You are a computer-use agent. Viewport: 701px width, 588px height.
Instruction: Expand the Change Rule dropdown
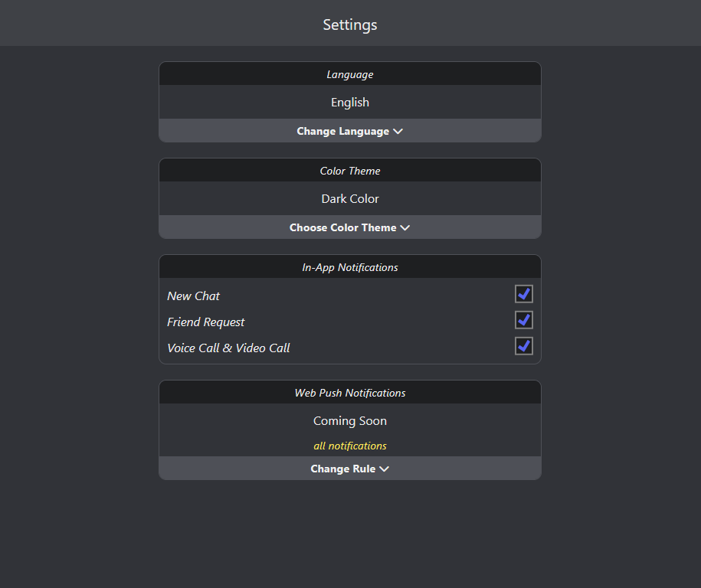tap(350, 469)
